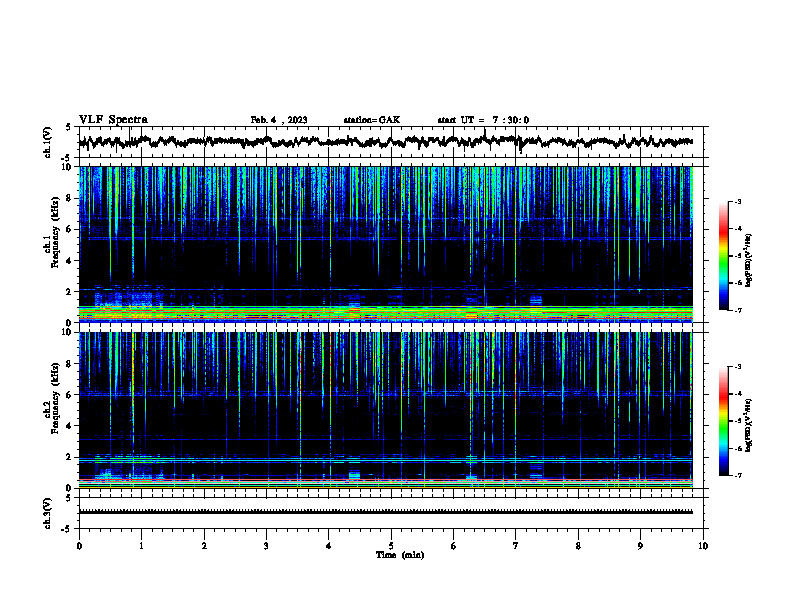Click the ch.2 color scale bar
792x612 pixels.
tap(723, 421)
